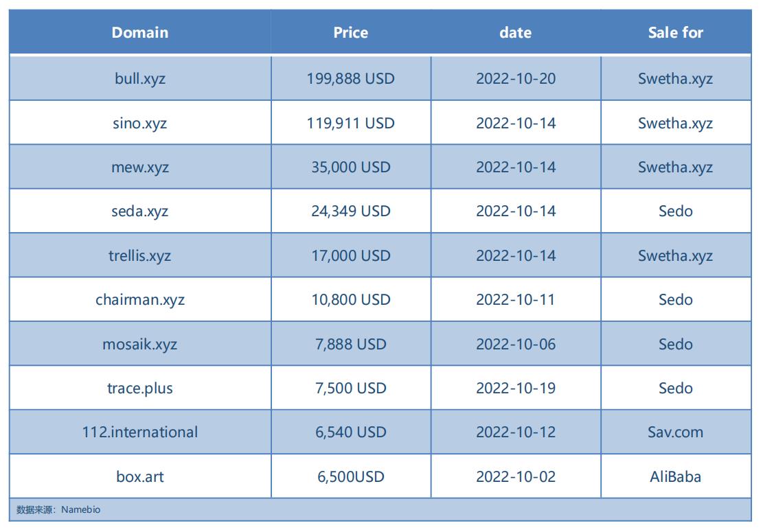Click the date column header
The width and height of the screenshot is (763, 532).
(x=516, y=32)
